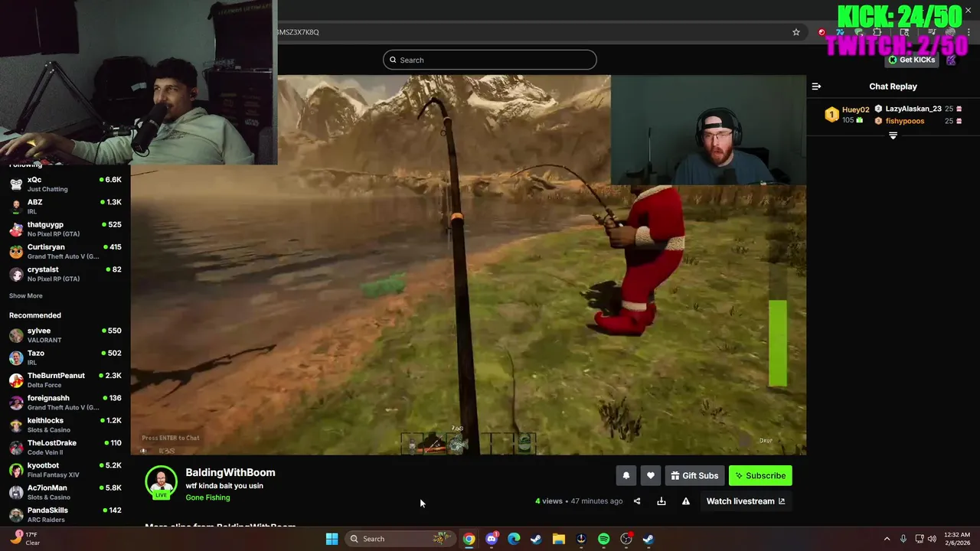The width and height of the screenshot is (980, 551).
Task: Click fishypooos in gift leaderboard
Action: point(905,121)
